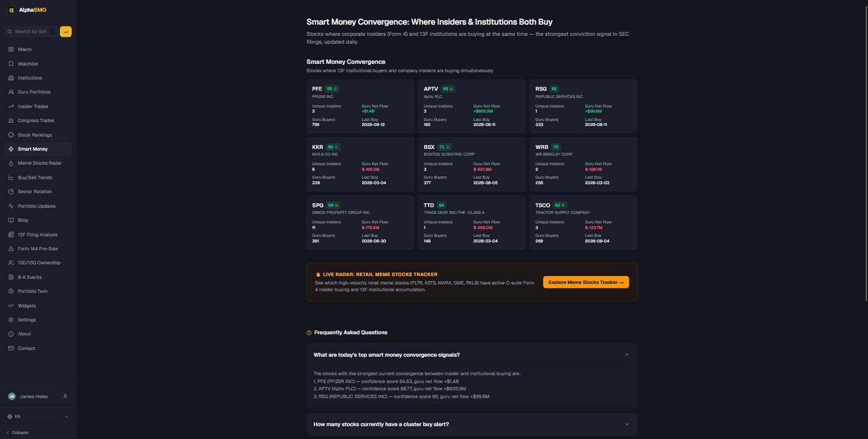
Task: Click the 64 score badge on TTD
Action: [x=442, y=206]
